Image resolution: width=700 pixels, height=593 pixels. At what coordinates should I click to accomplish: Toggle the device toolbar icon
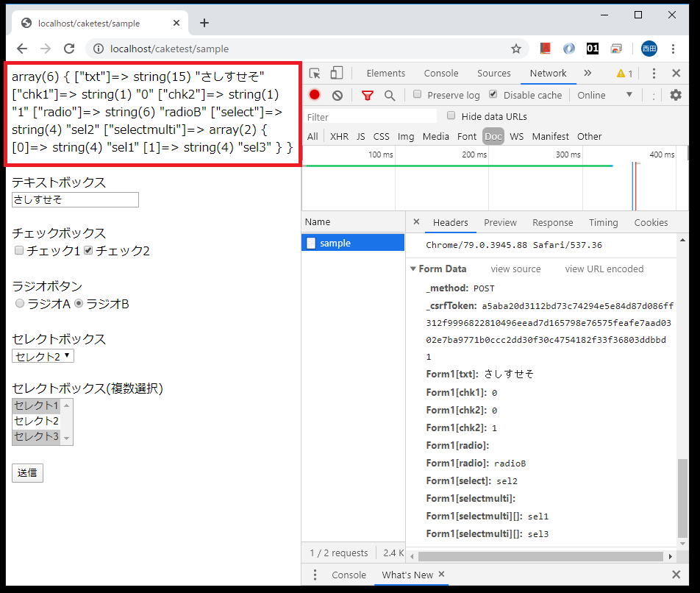point(336,74)
